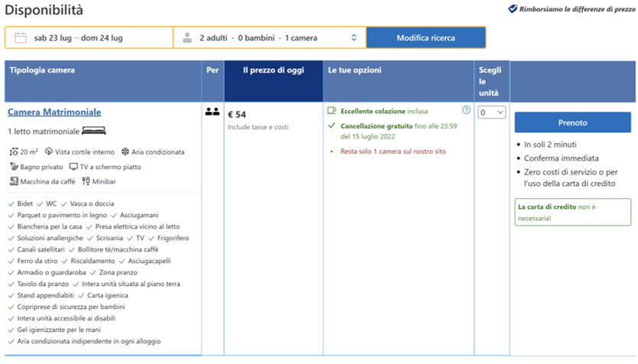Expand the adults, children and rooms selector
638x364 pixels.
click(x=353, y=37)
